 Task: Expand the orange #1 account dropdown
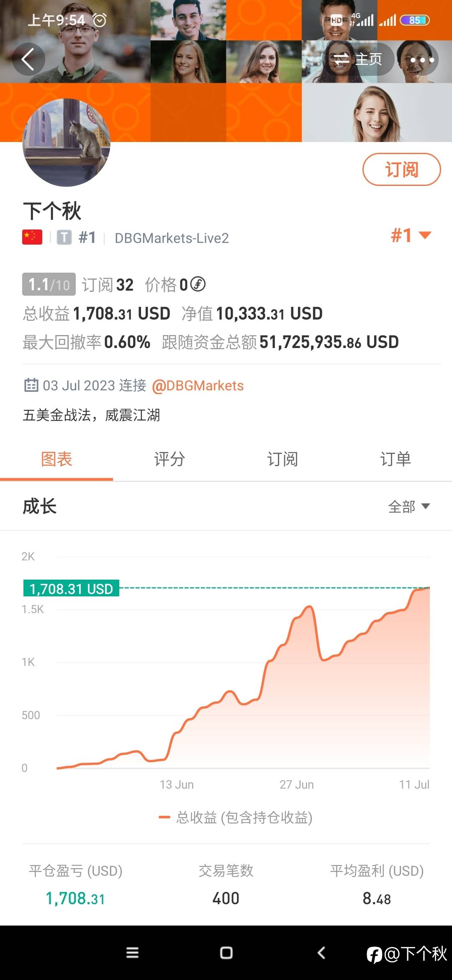point(411,235)
